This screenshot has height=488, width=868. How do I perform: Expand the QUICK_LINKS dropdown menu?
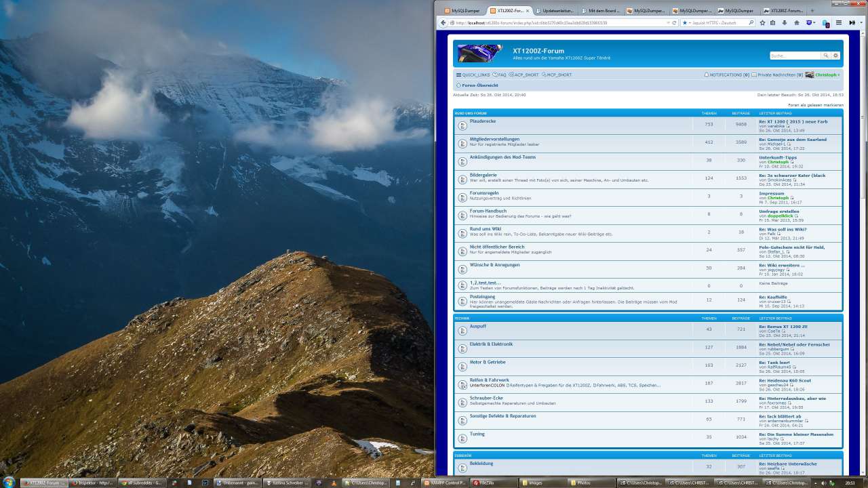click(473, 75)
